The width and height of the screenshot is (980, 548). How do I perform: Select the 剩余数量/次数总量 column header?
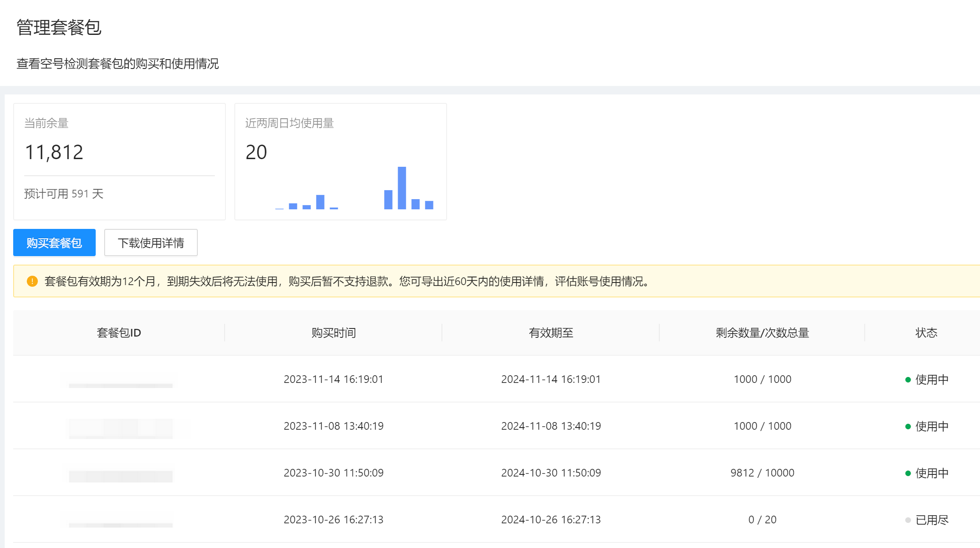[761, 333]
